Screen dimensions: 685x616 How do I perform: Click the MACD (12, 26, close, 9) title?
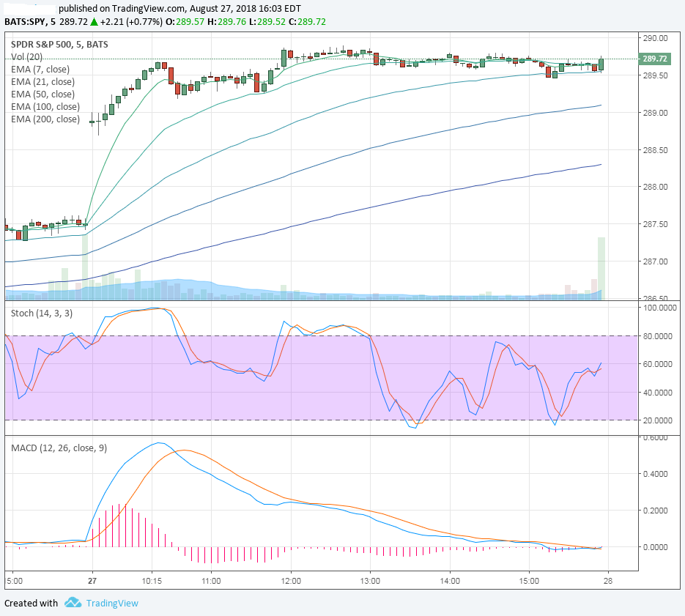(59, 448)
